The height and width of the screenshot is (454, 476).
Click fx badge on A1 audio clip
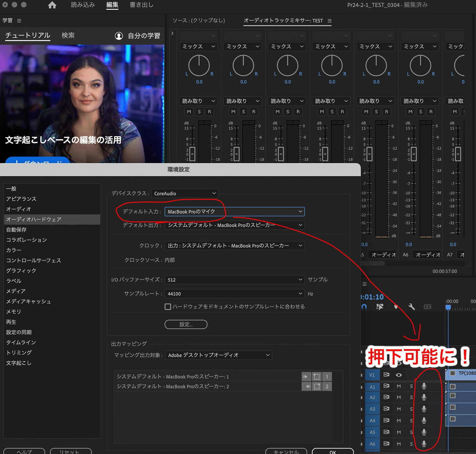[x=453, y=387]
